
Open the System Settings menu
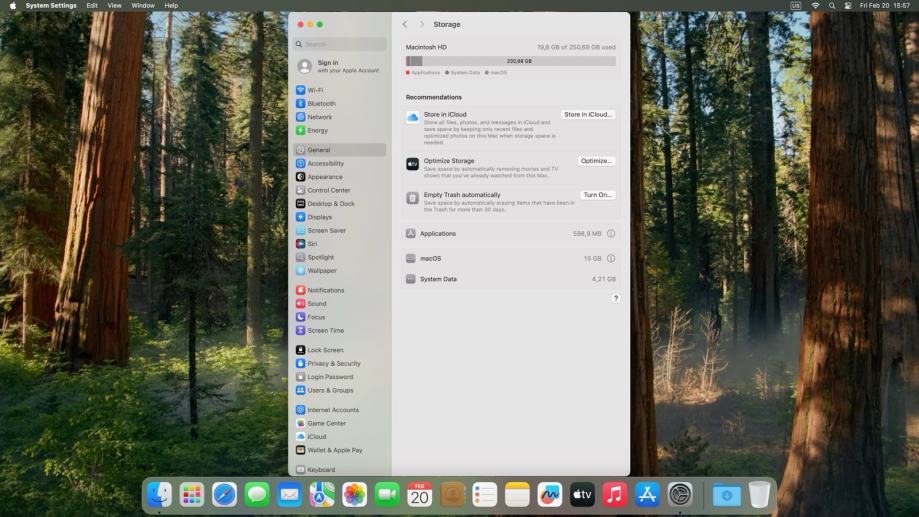pos(51,5)
